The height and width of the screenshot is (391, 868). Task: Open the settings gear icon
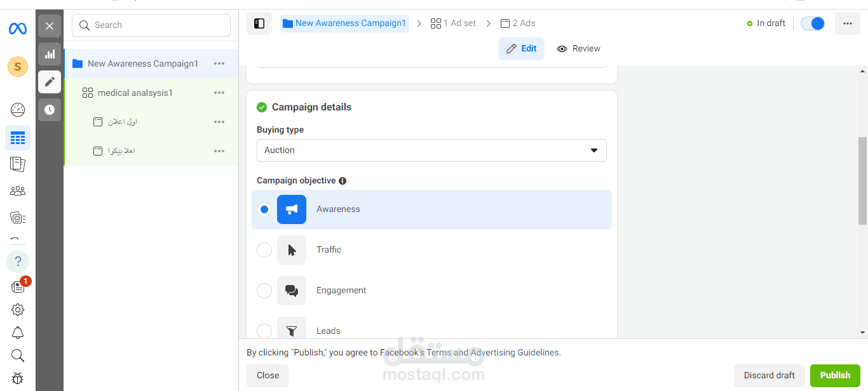[x=18, y=310]
